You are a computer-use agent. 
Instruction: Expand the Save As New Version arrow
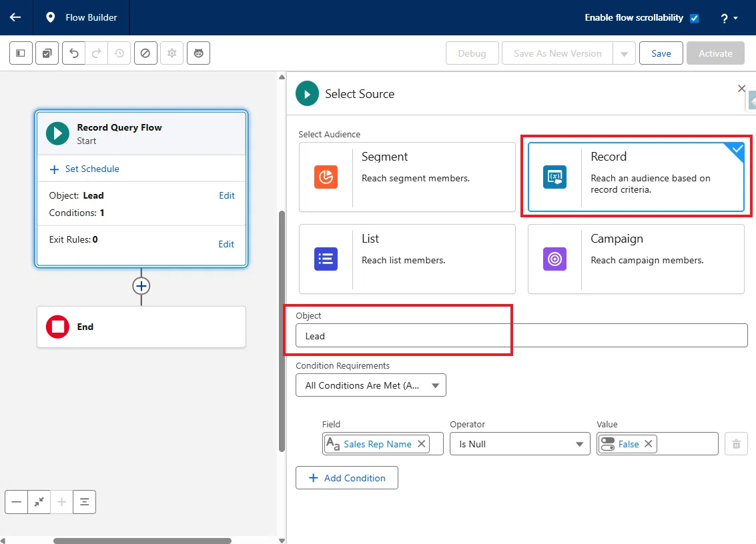[x=624, y=53]
